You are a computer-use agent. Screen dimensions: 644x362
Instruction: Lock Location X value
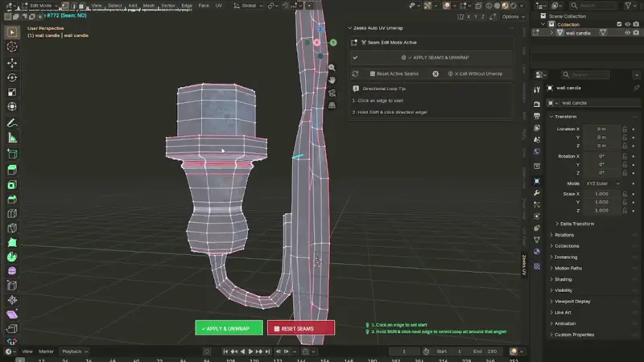[625, 129]
